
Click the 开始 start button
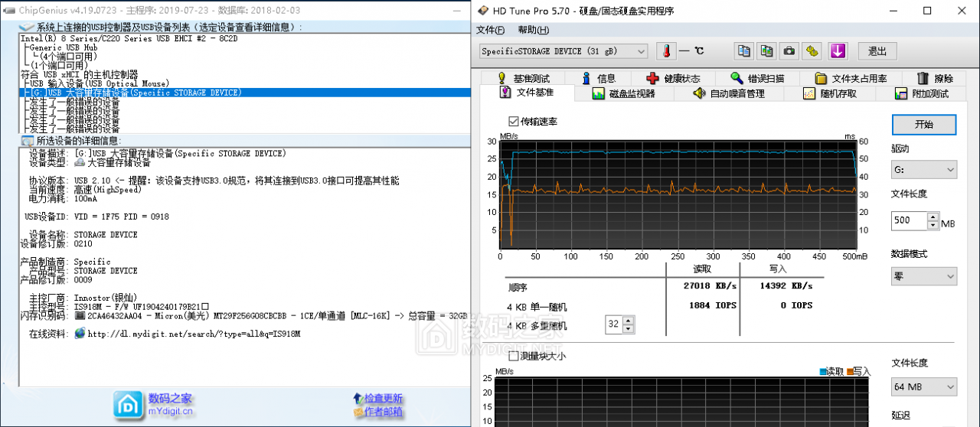(x=923, y=125)
